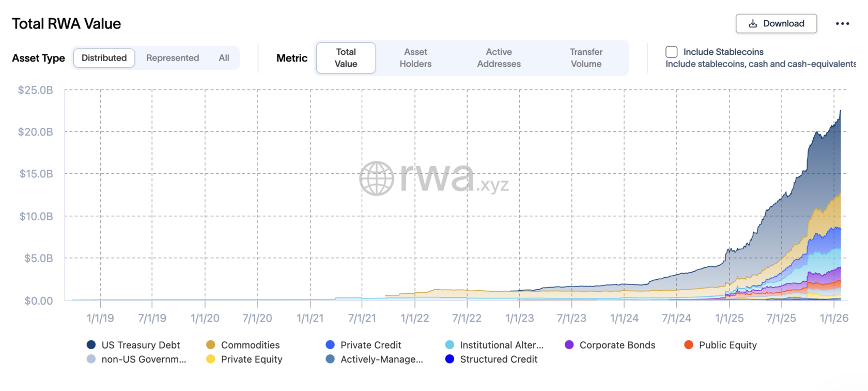Click the Institutional Alter... legend label
Screen dimensions: 868x391
pyautogui.click(x=502, y=345)
